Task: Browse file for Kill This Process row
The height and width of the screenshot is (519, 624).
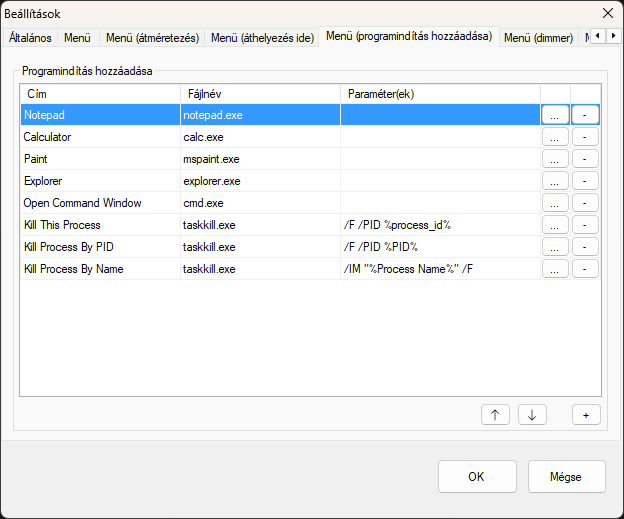Action: tap(555, 225)
